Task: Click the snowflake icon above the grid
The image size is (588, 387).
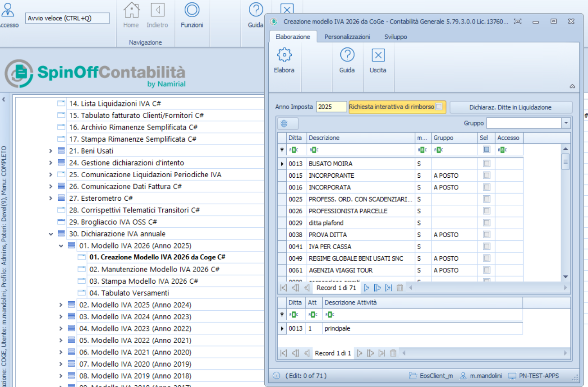Action: coord(284,124)
